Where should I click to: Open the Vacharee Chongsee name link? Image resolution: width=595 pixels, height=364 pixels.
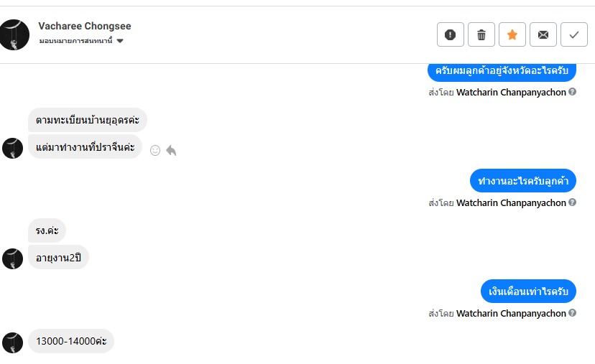(85, 26)
